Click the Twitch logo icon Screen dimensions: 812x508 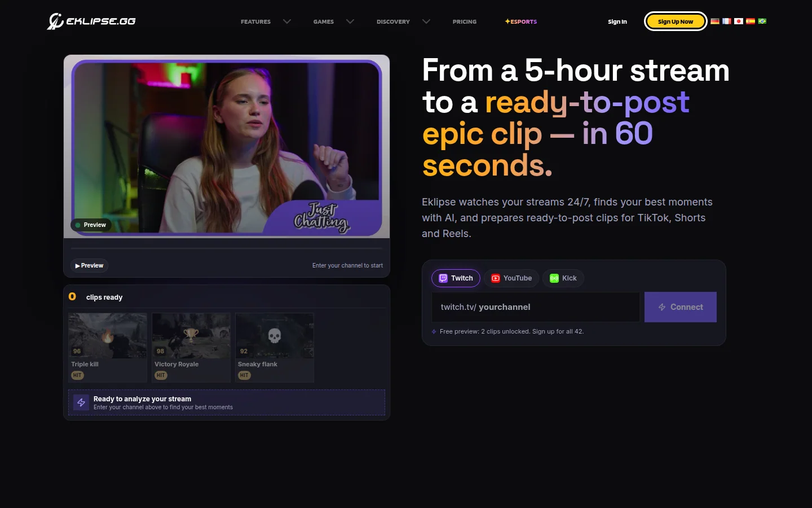click(443, 278)
